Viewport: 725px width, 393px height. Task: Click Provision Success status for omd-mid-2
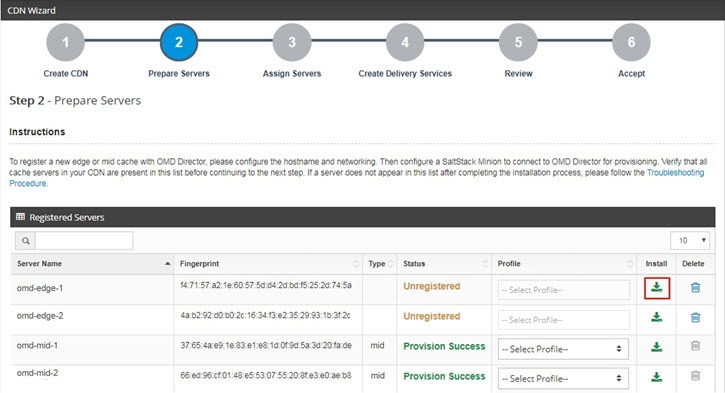tap(444, 376)
